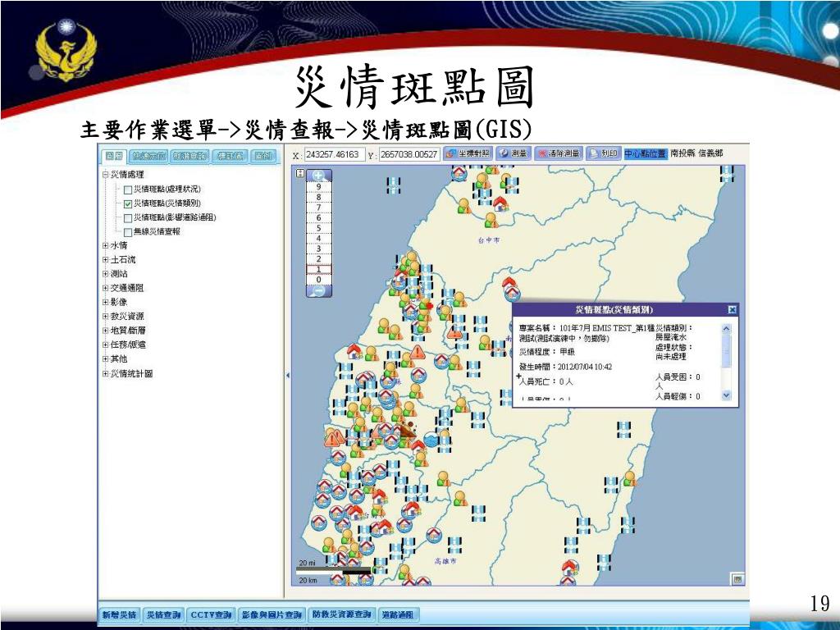Click the 坐標對照 toolbar button
This screenshot has width=840, height=630.
pyautogui.click(x=468, y=153)
